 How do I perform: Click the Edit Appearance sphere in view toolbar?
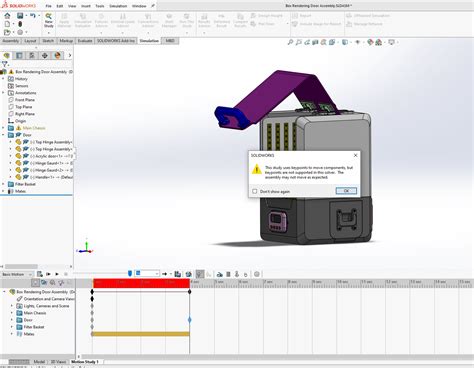tap(370, 42)
